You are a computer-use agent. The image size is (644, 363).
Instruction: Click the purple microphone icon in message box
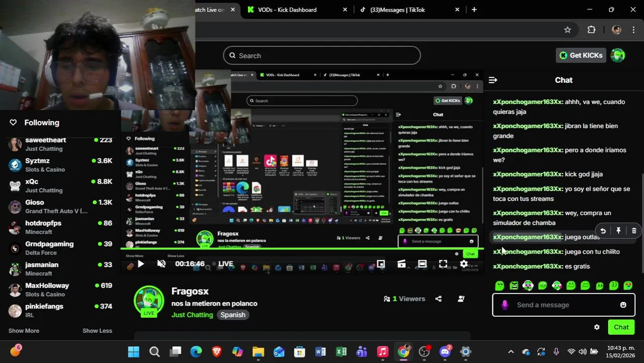click(x=504, y=305)
